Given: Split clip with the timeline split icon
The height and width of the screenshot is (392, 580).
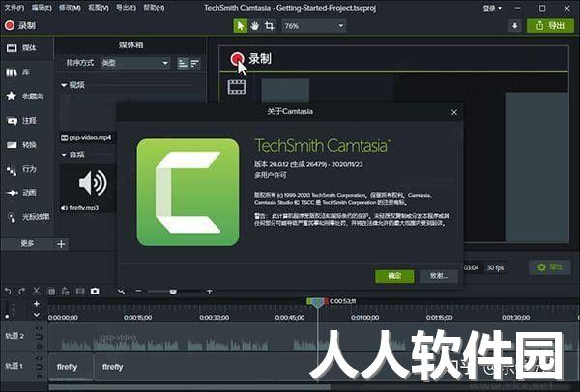Looking at the screenshot, I should 80,292.
